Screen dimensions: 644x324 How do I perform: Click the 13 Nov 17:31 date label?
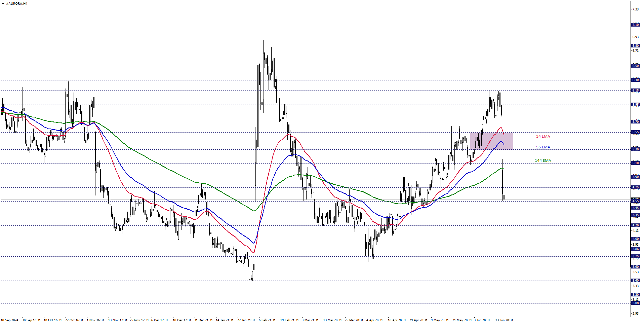click(118, 320)
